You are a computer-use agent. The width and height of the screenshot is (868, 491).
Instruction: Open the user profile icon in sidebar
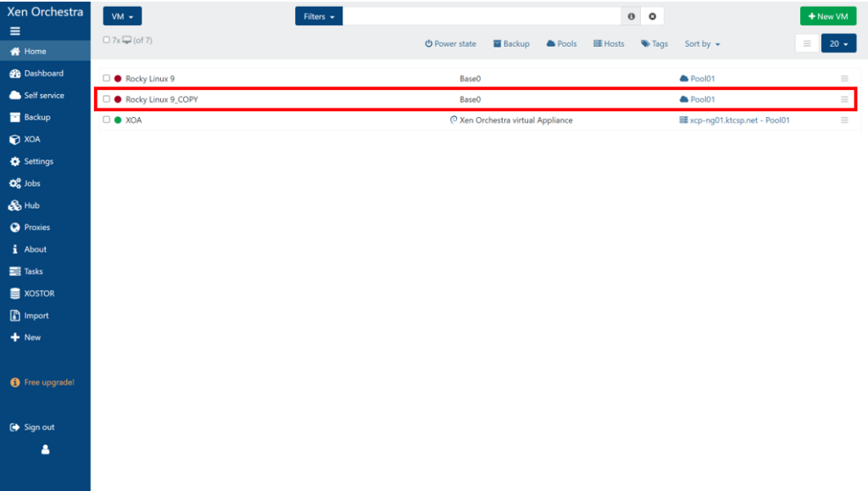click(x=45, y=450)
